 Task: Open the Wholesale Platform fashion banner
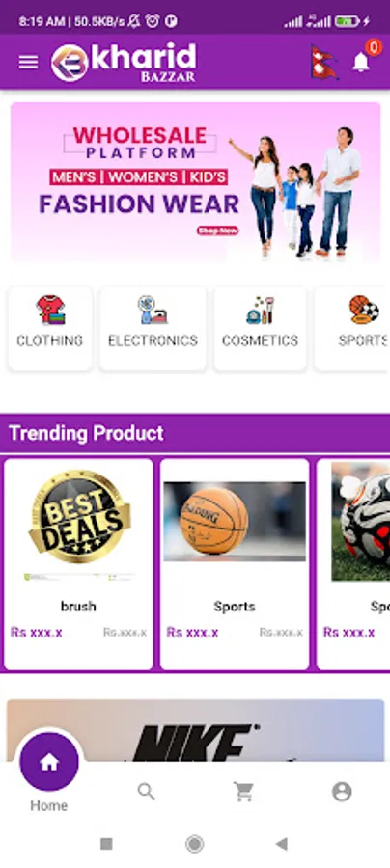point(196,182)
